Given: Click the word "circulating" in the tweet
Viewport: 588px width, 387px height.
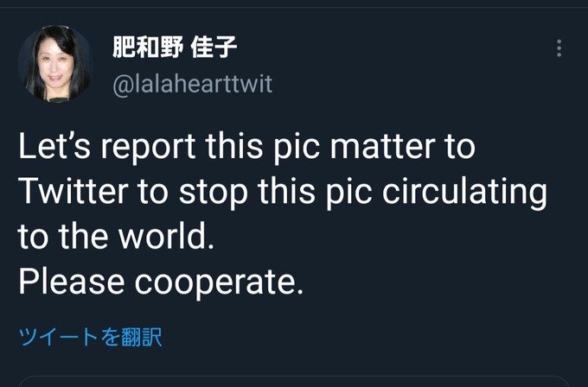Looking at the screenshot, I should (x=464, y=193).
